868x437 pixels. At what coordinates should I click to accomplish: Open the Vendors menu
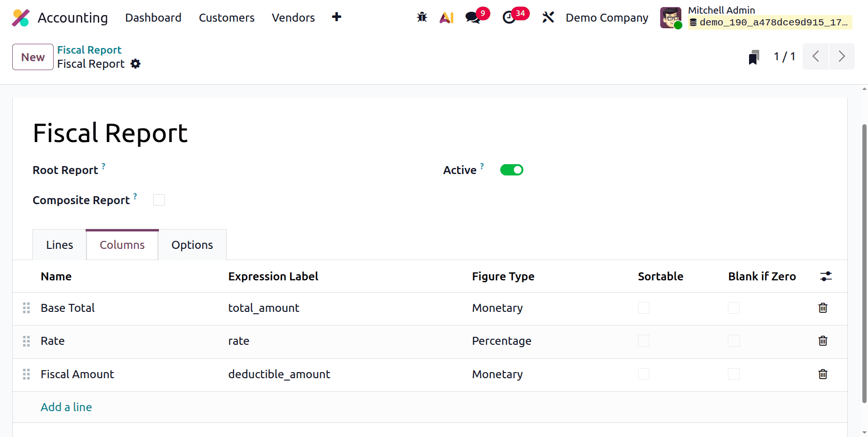293,17
